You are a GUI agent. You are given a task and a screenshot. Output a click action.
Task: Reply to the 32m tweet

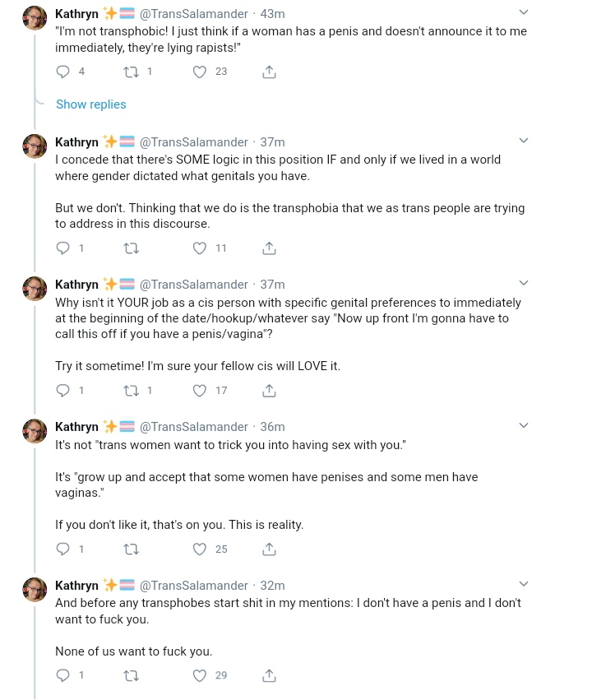click(63, 675)
